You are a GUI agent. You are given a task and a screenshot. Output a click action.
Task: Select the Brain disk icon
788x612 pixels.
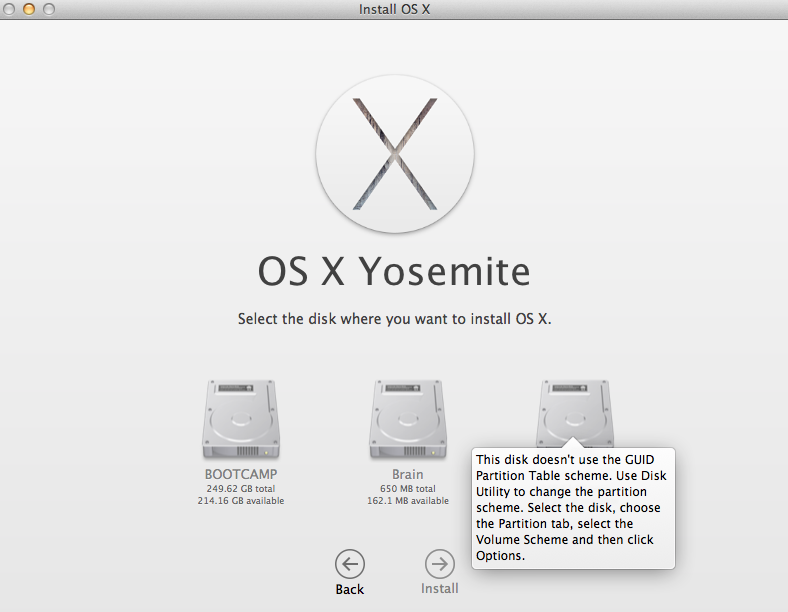[408, 419]
